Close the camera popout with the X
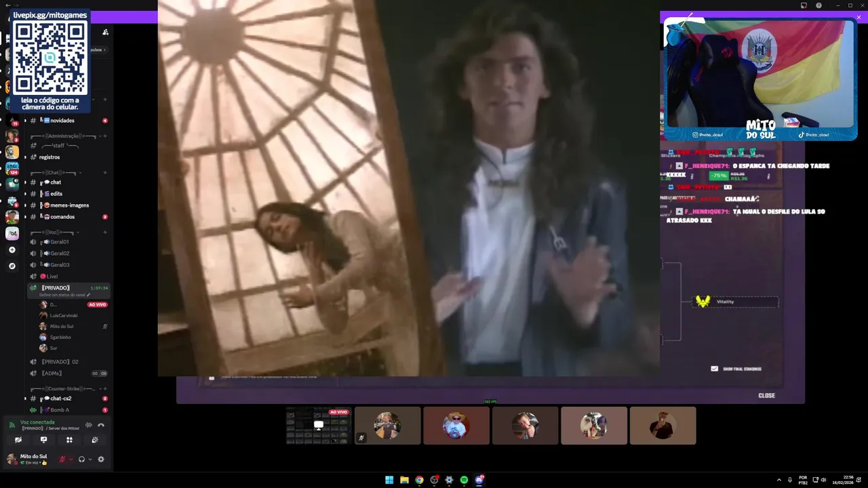Viewport: 868px width, 488px height. (859, 18)
